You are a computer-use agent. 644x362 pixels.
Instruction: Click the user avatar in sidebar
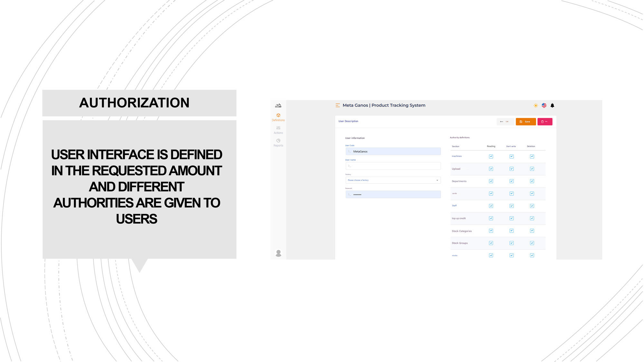point(279,253)
